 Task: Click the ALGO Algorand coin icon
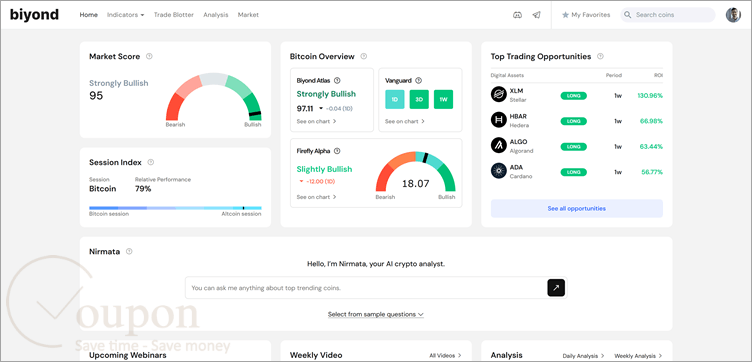click(499, 145)
